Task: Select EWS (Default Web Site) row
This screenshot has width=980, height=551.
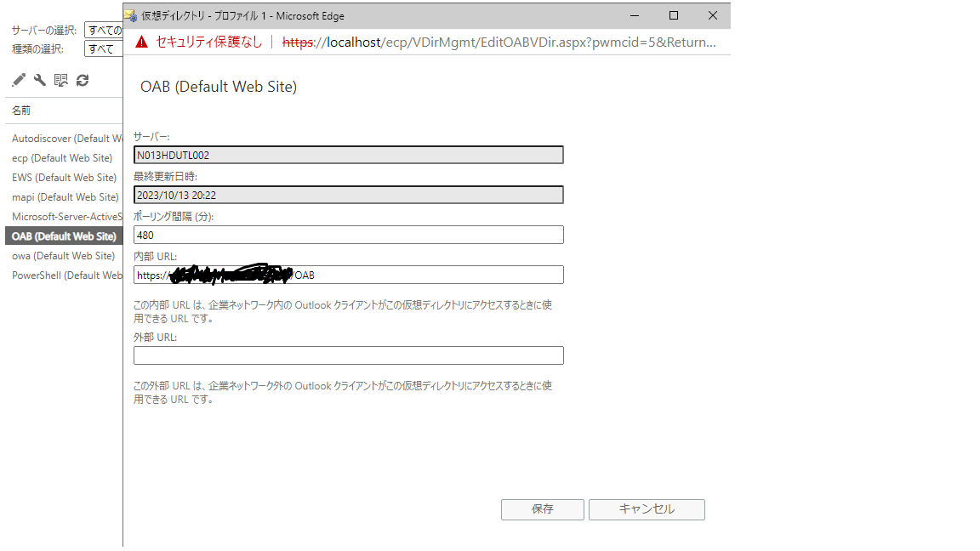Action: 65,178
